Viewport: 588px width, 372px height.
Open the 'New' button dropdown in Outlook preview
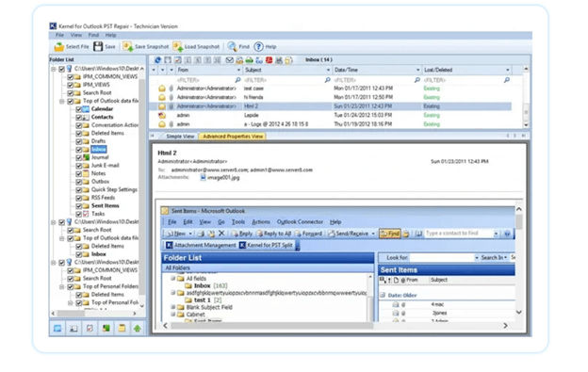pos(190,234)
